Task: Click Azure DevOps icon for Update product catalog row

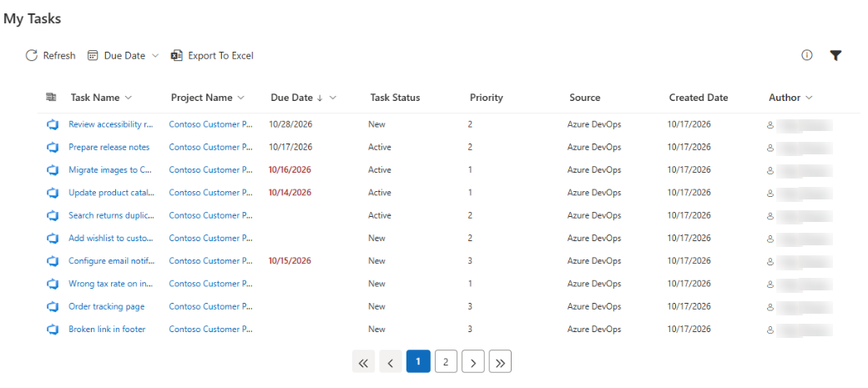Action: 53,193
